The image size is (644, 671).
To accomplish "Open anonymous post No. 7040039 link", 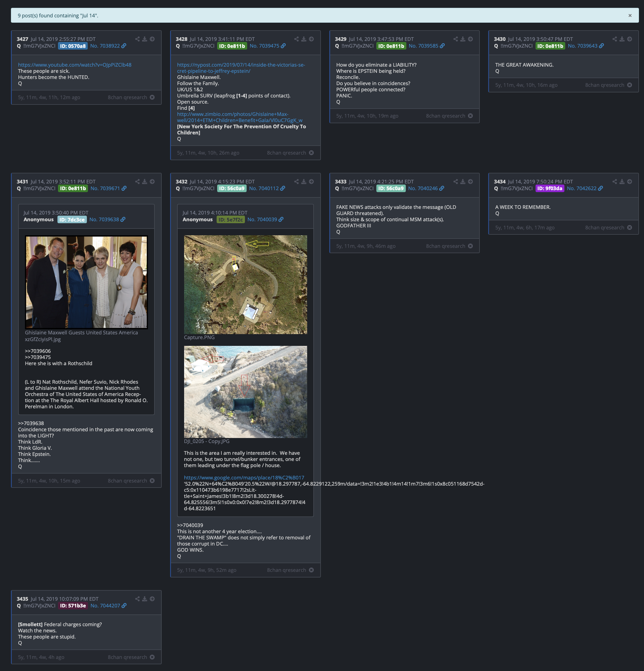I will pos(265,220).
